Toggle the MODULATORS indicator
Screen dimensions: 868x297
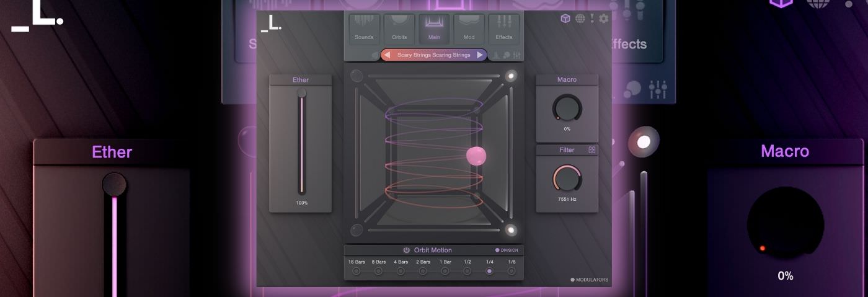pyautogui.click(x=590, y=280)
